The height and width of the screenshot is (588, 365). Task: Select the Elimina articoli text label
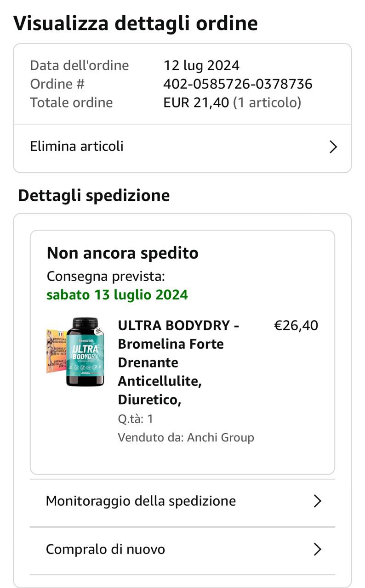pos(77,147)
